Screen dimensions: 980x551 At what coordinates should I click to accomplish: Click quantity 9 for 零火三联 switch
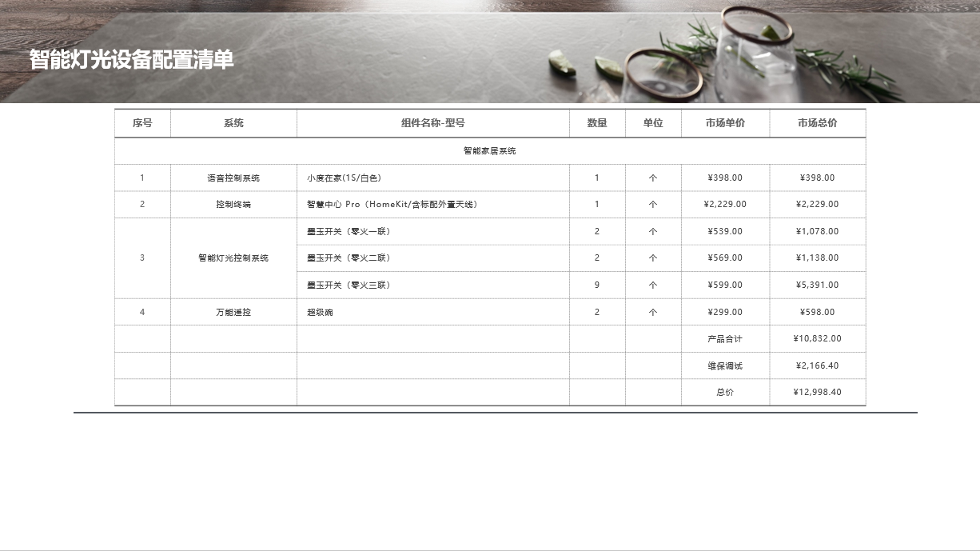(x=597, y=285)
